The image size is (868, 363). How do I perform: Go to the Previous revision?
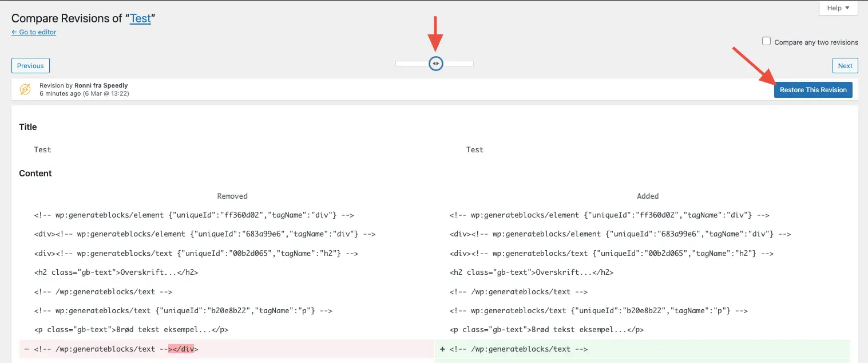pos(30,66)
